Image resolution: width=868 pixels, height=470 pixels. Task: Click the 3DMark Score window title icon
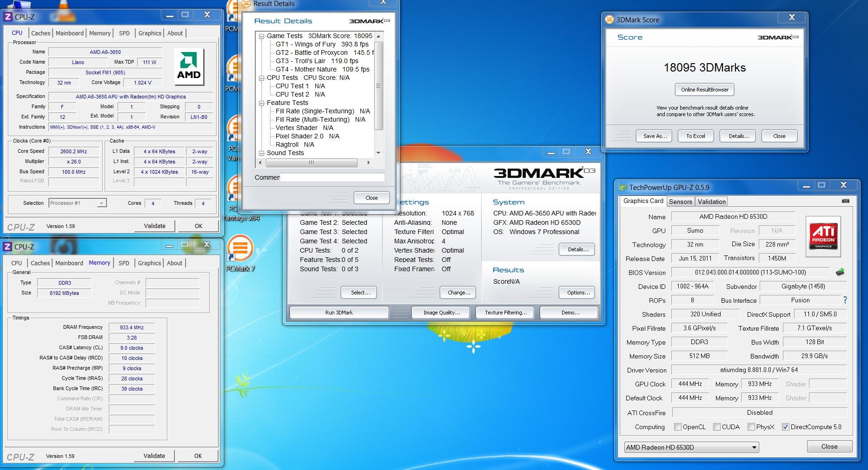pyautogui.click(x=610, y=20)
